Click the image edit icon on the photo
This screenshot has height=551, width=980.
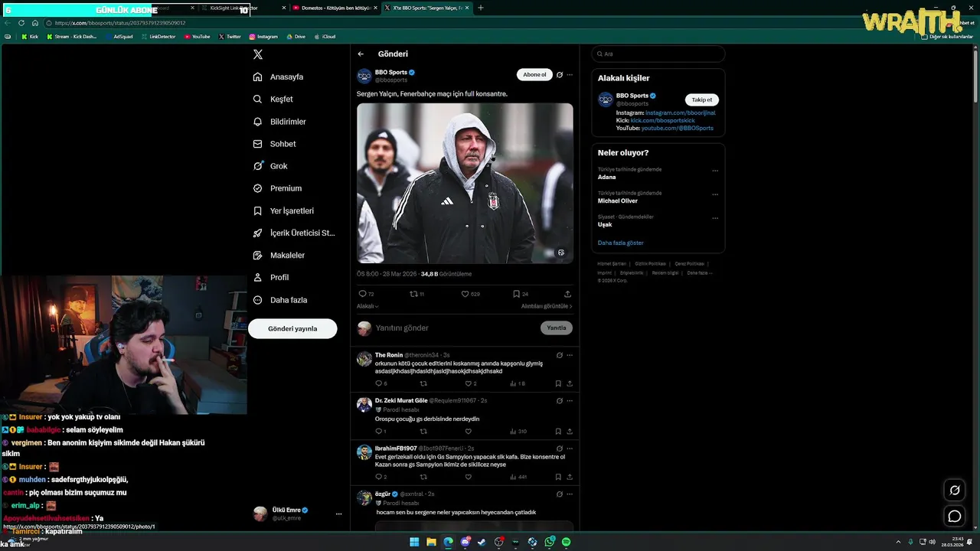[x=561, y=253]
